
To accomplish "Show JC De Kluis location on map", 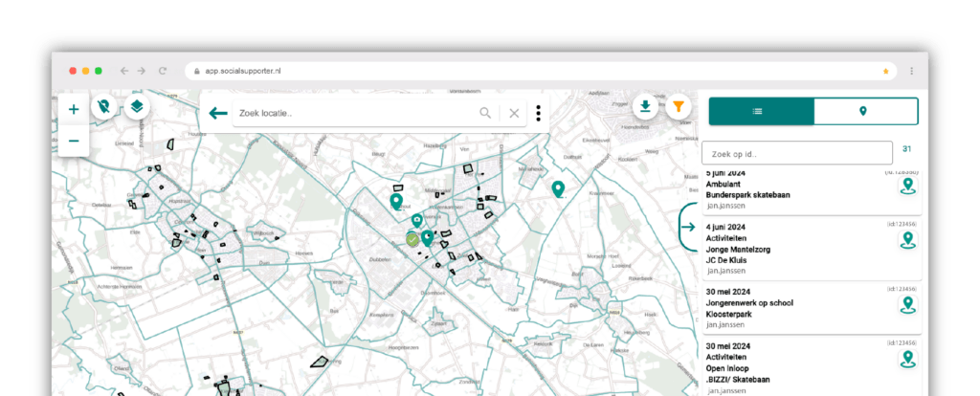I will click(906, 240).
